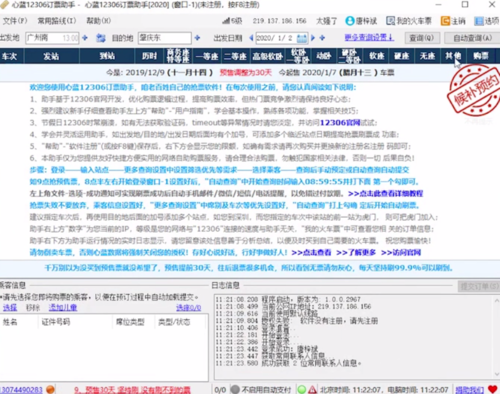
Task: Click the 候补预约 red stamp
Action: click(x=474, y=90)
